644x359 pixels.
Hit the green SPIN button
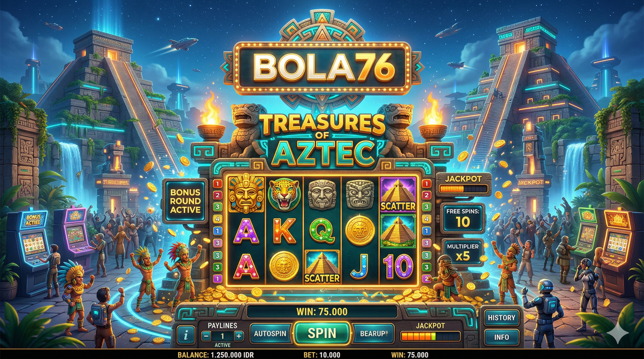click(x=322, y=333)
